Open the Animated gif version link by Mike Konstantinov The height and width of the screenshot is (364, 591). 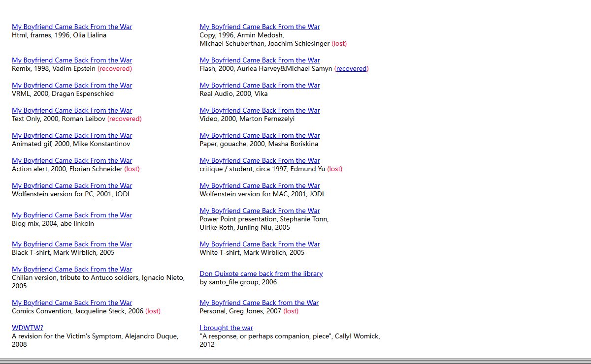(x=72, y=135)
